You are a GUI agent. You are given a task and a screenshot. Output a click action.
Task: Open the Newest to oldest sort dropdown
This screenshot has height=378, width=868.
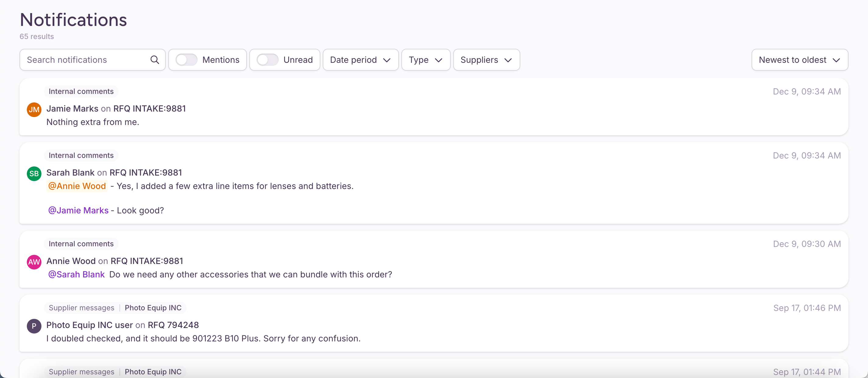(800, 60)
